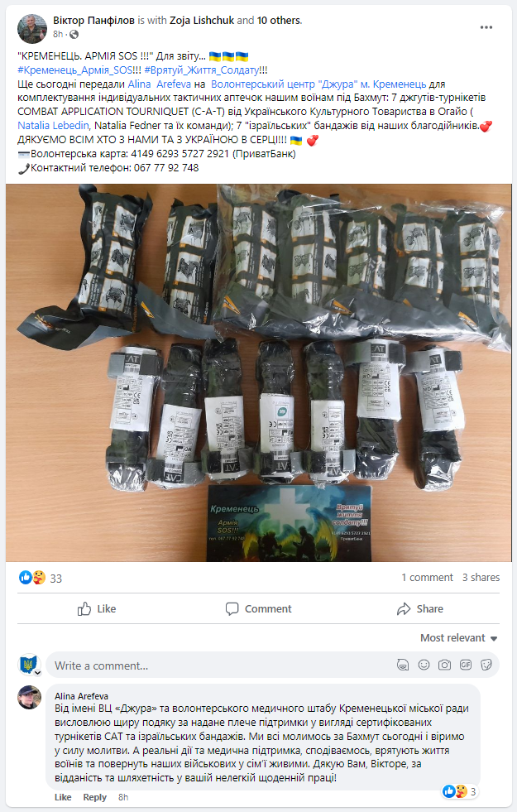
Task: Click the reaction emojis next to 33
Action: click(32, 578)
